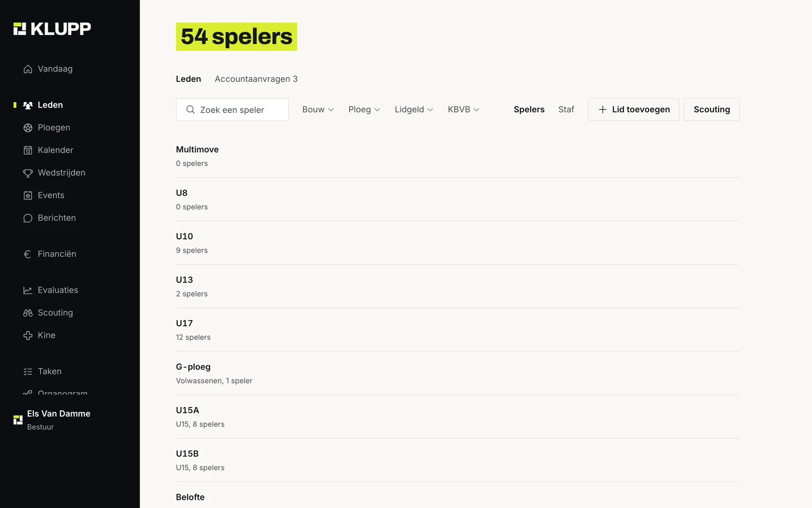
Task: Expand the Lidgeld filter dropdown
Action: [x=414, y=110]
